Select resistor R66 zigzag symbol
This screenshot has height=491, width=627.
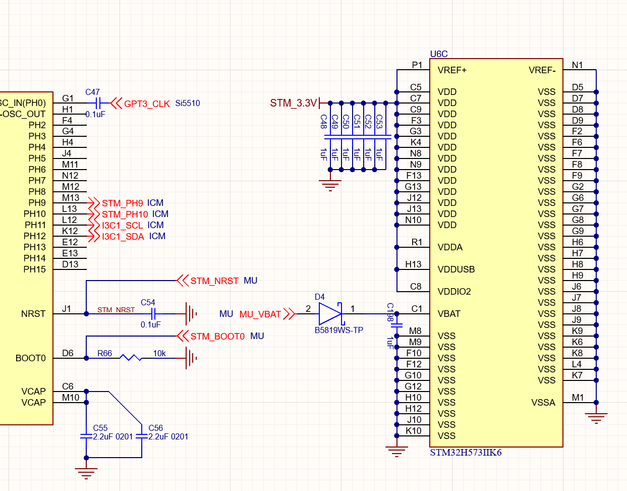pyautogui.click(x=131, y=358)
